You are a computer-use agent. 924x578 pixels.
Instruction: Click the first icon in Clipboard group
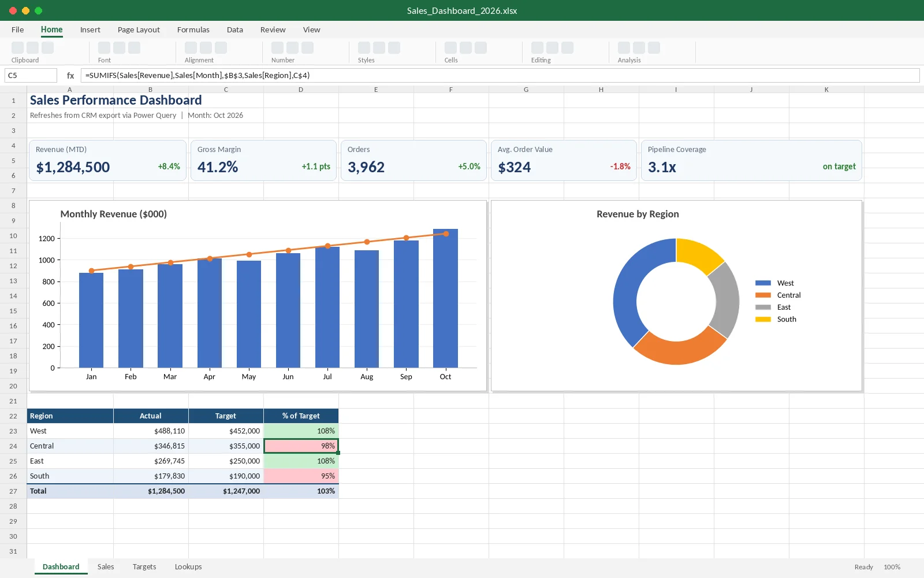(18, 48)
